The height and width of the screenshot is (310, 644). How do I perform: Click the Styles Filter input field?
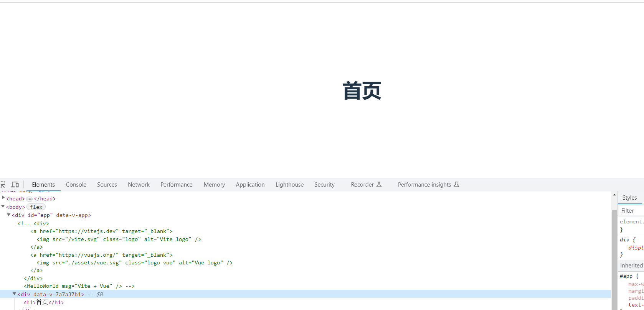631,211
